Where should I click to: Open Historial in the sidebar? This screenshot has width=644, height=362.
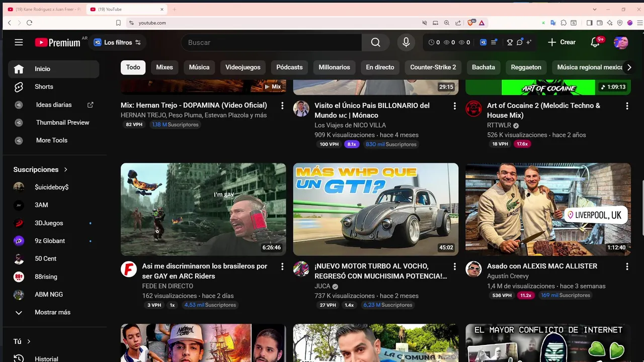tap(53, 358)
